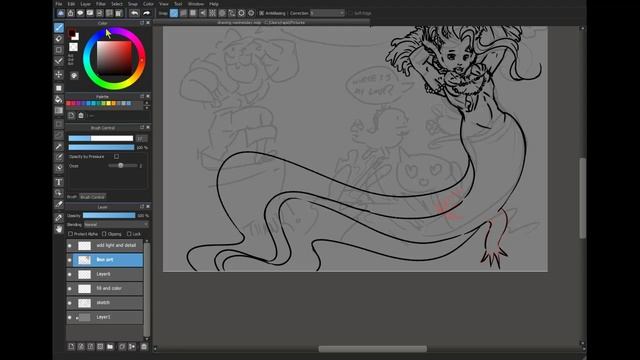The width and height of the screenshot is (640, 360).
Task: Click the transparent color swatch
Action: (73, 47)
